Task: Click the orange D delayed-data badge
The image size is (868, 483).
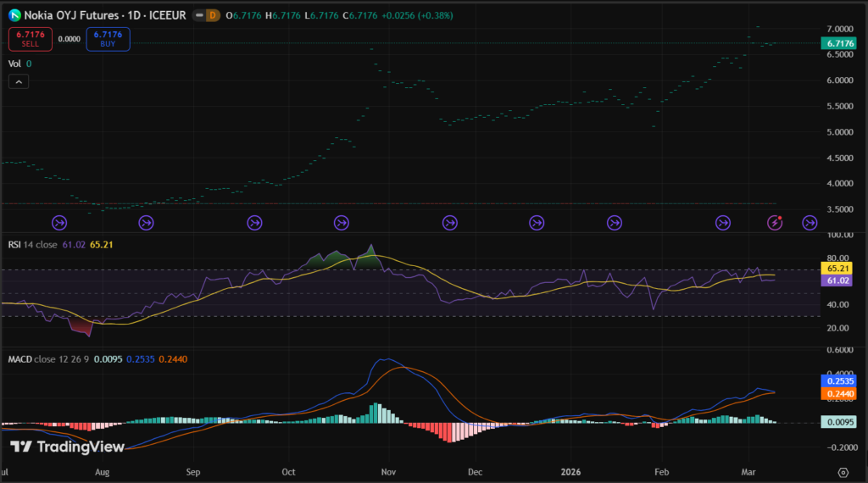Action: (212, 15)
